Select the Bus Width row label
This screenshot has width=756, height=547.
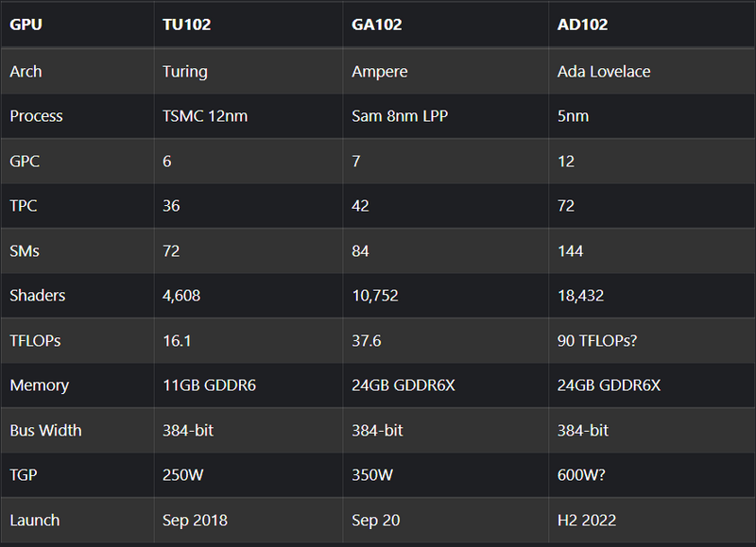click(45, 431)
